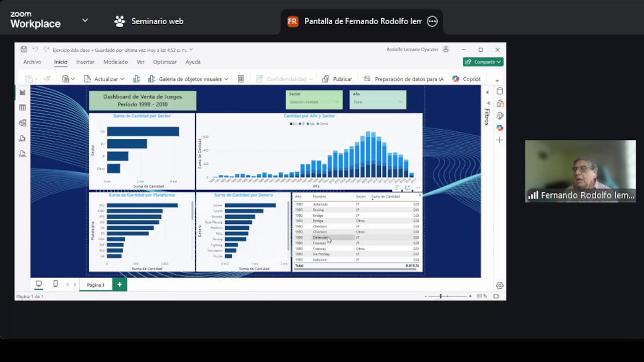644x362 pixels.
Task: Adjust the zoom slider handle
Action: [x=441, y=296]
